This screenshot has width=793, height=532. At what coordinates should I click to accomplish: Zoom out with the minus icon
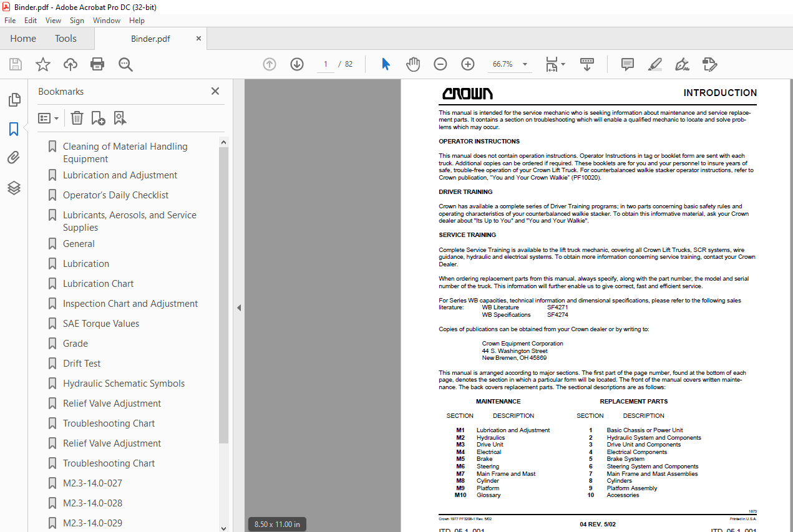[x=440, y=64]
